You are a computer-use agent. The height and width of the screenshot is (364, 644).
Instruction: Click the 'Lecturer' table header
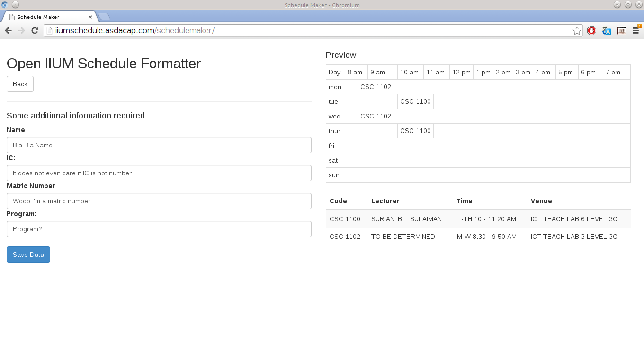[x=385, y=201]
